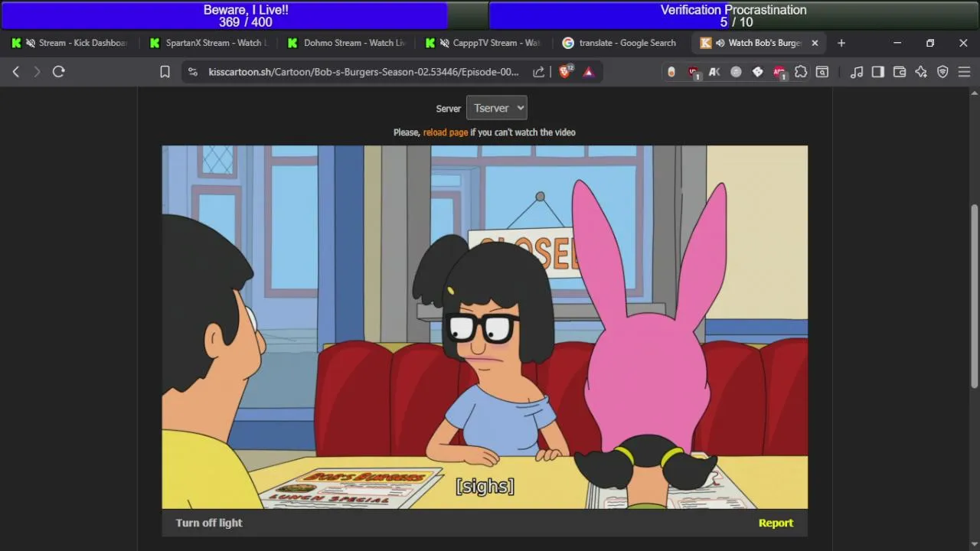Click the tab search window icon
Screen dimensions: 980x551
pyautogui.click(x=822, y=72)
